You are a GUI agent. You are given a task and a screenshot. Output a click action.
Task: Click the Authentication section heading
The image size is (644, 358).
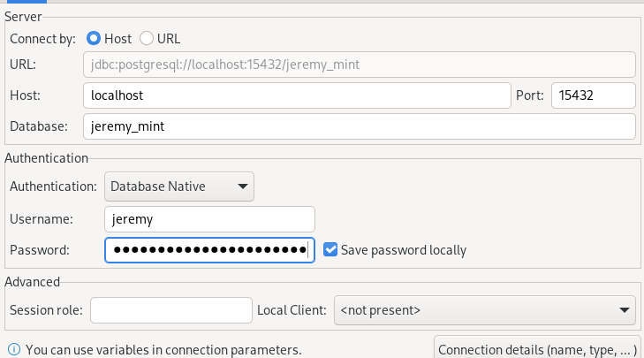[x=46, y=158]
